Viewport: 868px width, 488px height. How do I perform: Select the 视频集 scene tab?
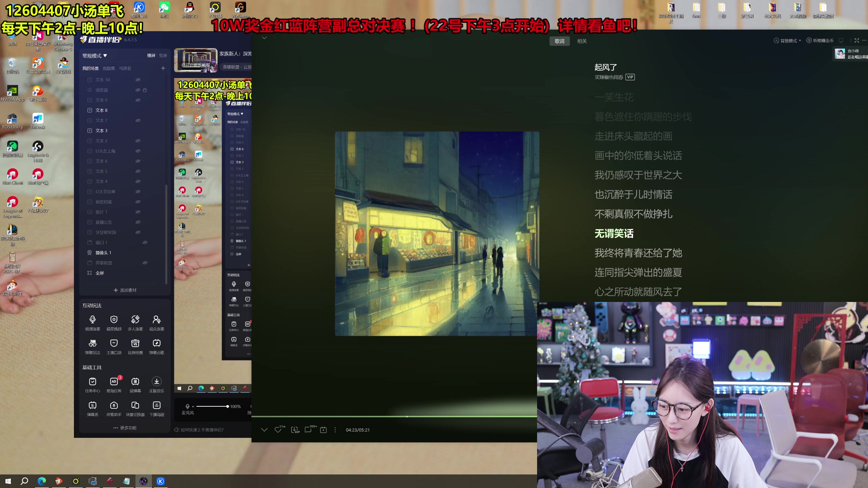[109, 68]
